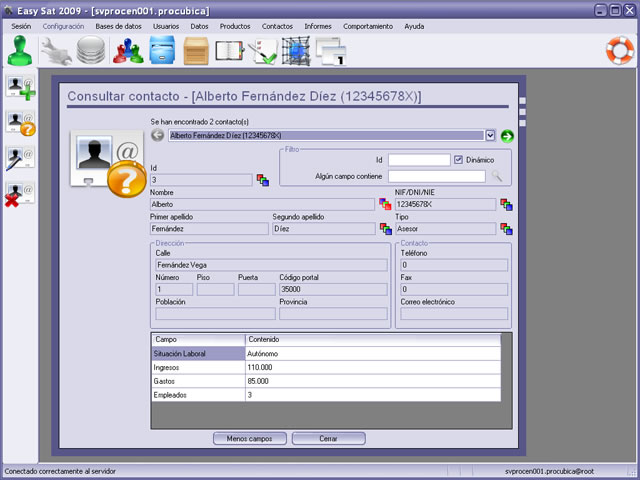Open the database disks toolbar icon
Image resolution: width=640 pixels, height=480 pixels.
click(91, 51)
